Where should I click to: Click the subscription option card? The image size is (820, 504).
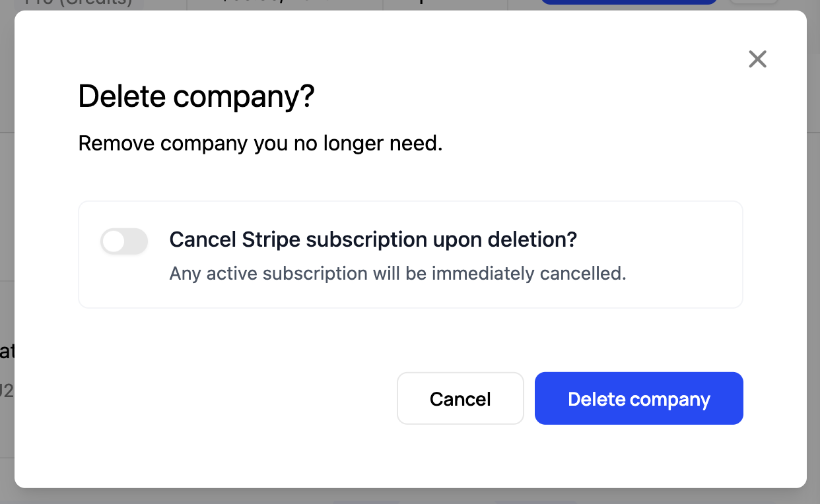point(411,254)
